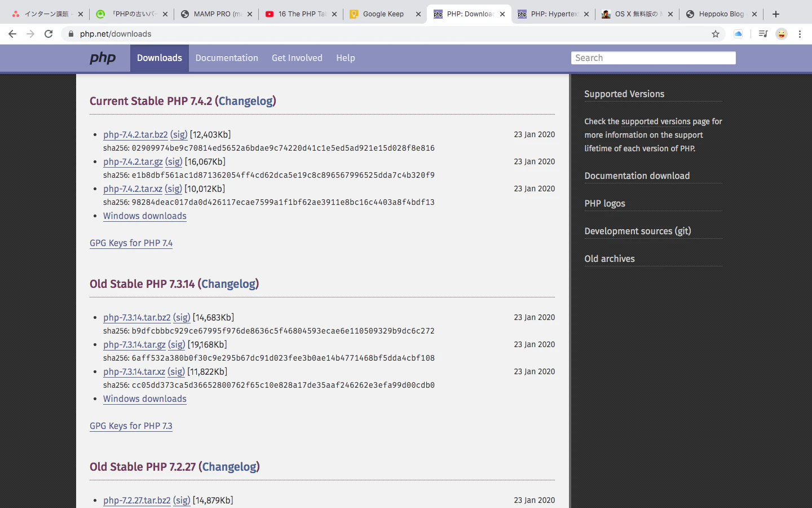Download php-7.2.27.tar.bz2
The width and height of the screenshot is (812, 508).
[x=137, y=501]
